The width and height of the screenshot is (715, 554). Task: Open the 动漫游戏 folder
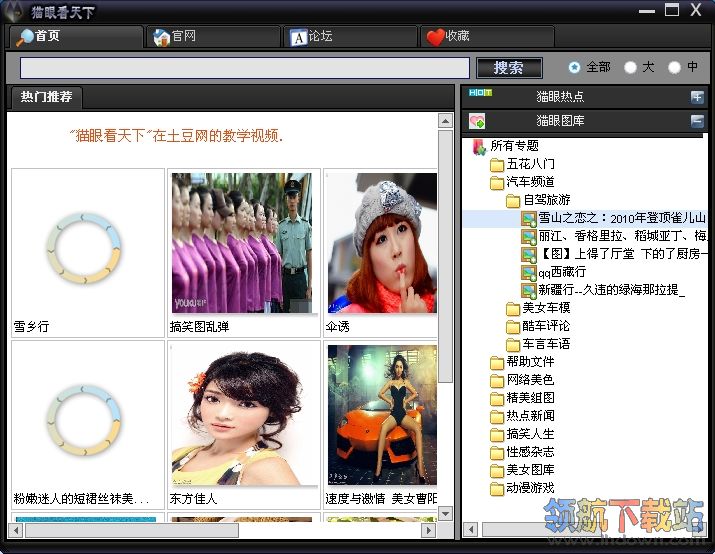tap(530, 488)
